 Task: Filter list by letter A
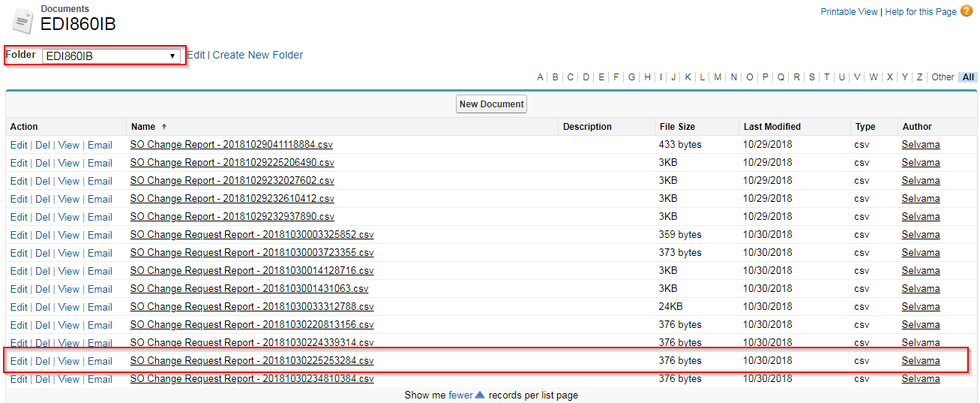click(540, 77)
